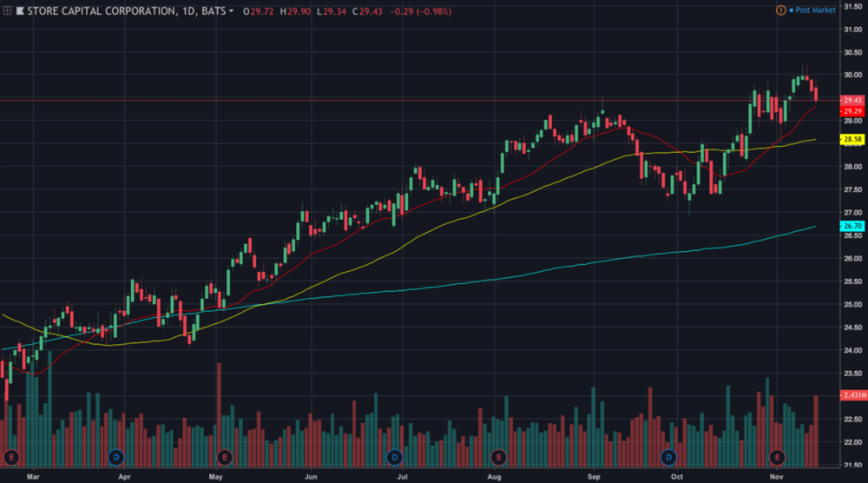The image size is (868, 483).
Task: Click the legend expand box icon at top-left
Action: [6, 10]
